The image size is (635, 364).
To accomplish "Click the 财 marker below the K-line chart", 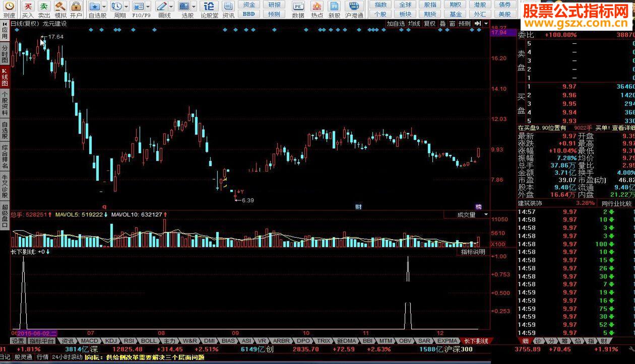I will pos(358,206).
